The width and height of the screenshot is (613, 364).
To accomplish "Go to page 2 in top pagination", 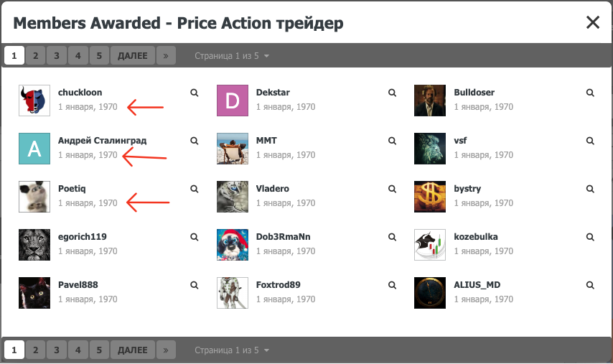I will tap(36, 55).
